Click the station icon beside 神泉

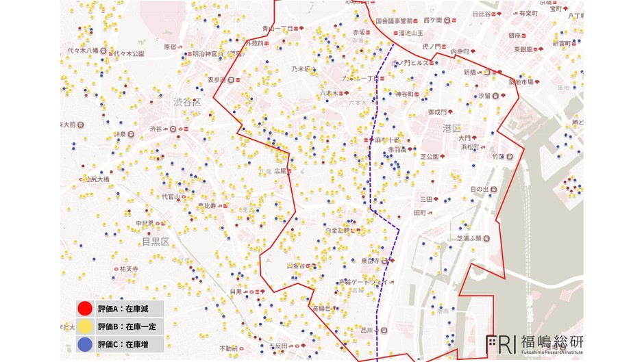131,134
